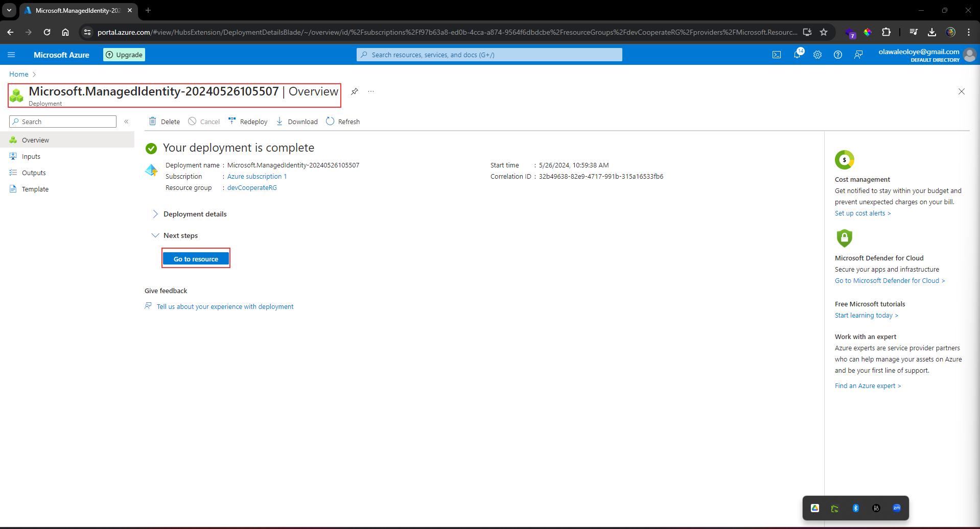Open the account avatar menu
980x529 pixels.
(x=970, y=55)
